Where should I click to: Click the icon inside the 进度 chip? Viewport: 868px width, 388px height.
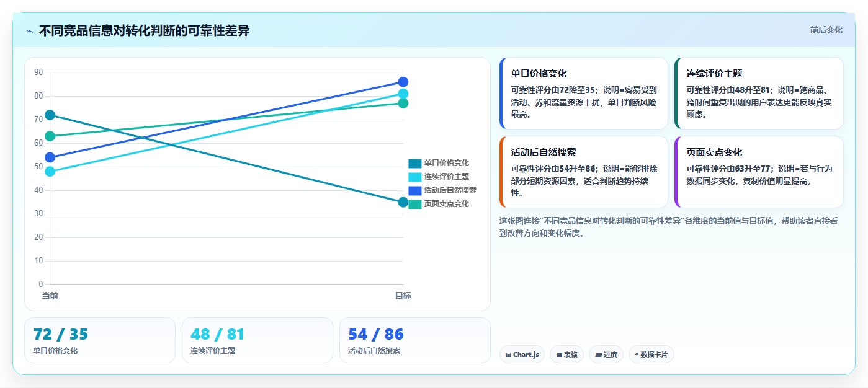tap(598, 355)
